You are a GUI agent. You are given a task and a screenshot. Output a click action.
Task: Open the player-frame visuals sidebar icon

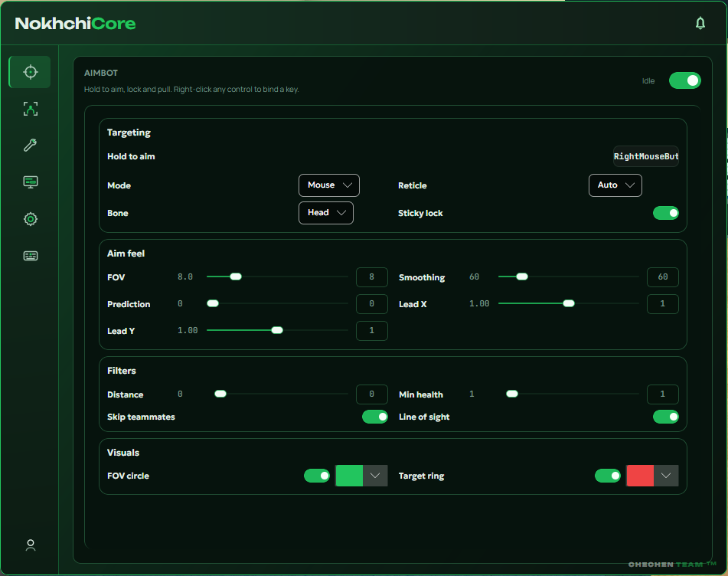30,109
